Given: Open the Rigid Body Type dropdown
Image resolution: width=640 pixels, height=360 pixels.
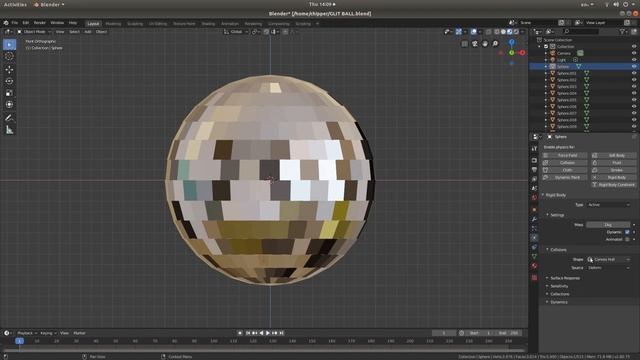Looking at the screenshot, I should pyautogui.click(x=609, y=204).
